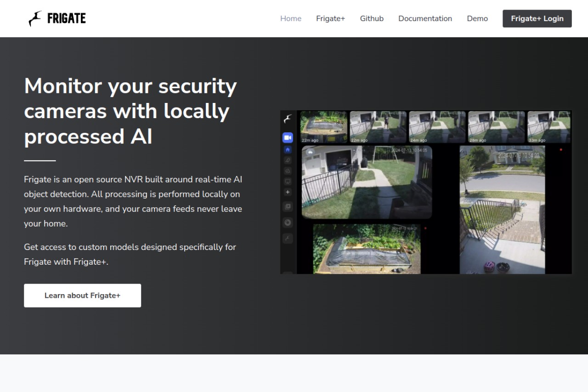Click the Frigate bird logo
This screenshot has width=588, height=392.
click(57, 18)
